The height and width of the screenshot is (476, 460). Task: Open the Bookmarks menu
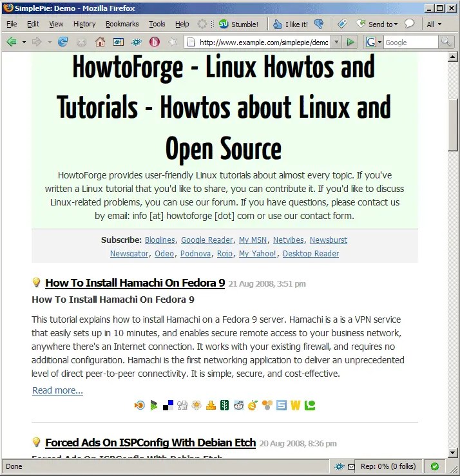click(x=122, y=24)
